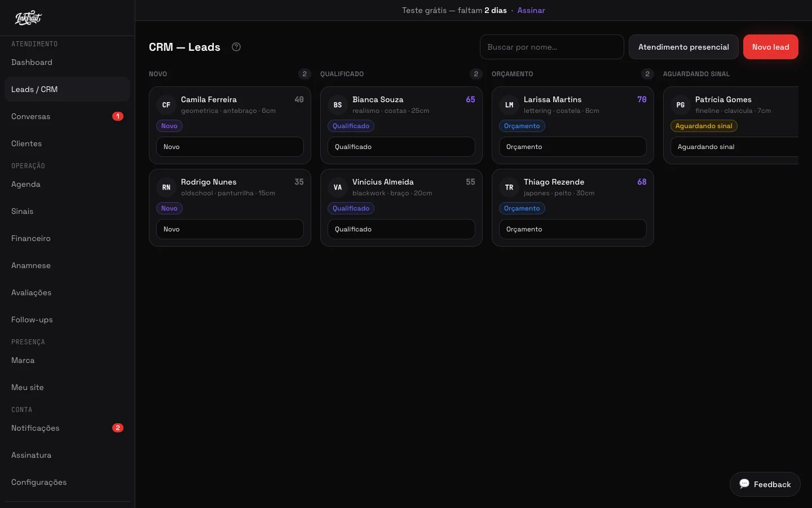812x508 pixels.
Task: Open the help icon beside CRM — Leads
Action: (x=236, y=47)
